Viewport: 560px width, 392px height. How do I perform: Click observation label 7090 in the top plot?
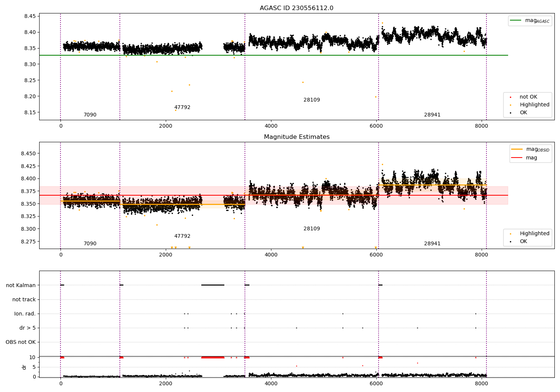tap(90, 115)
